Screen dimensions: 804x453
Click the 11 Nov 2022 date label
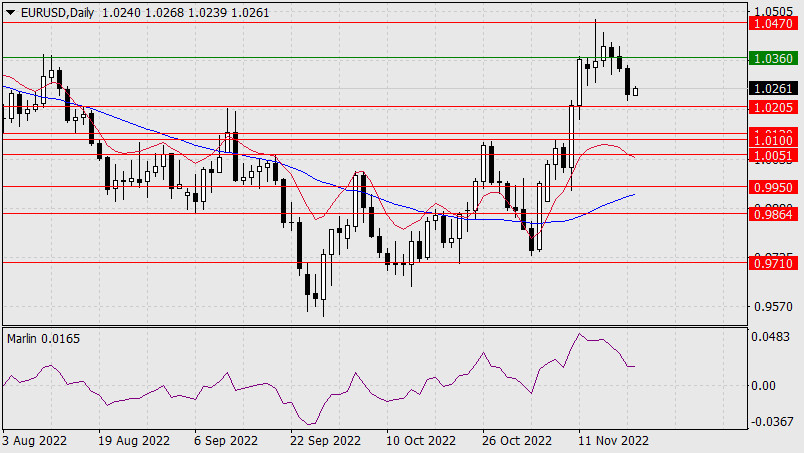[613, 441]
